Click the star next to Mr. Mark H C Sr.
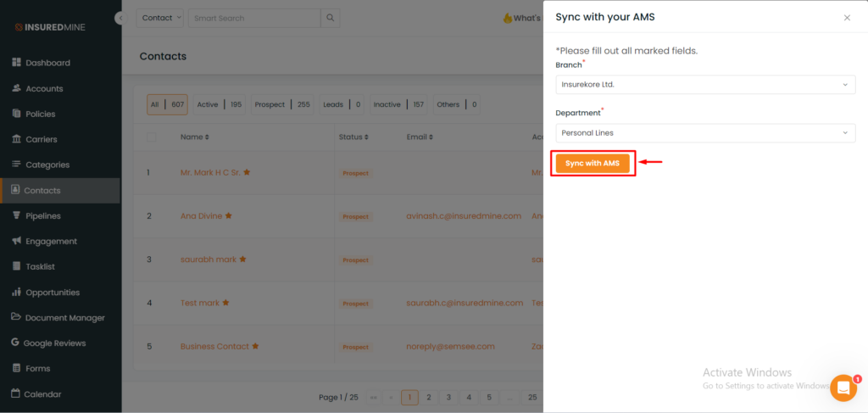 click(247, 172)
